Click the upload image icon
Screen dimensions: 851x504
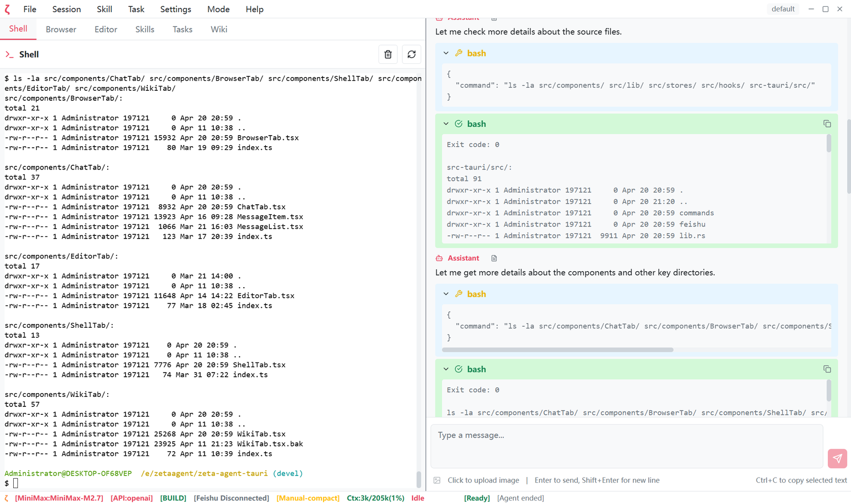tap(437, 480)
